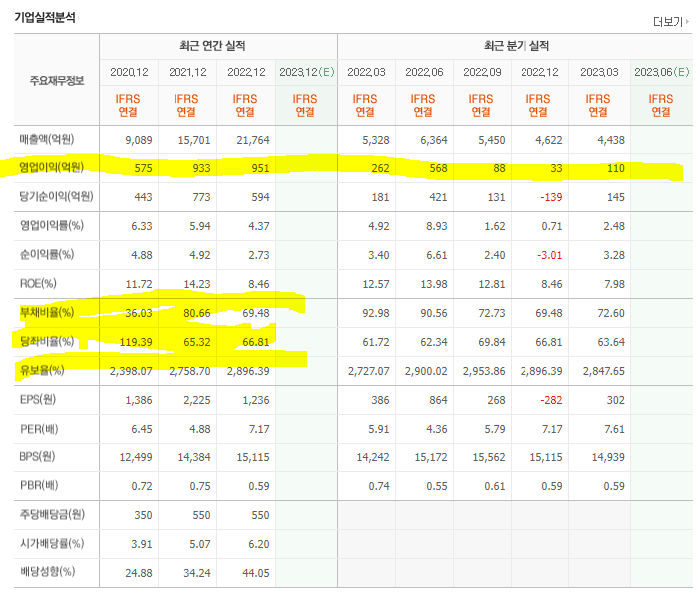
Task: Click the EPS(원) row label
Action: [38, 399]
